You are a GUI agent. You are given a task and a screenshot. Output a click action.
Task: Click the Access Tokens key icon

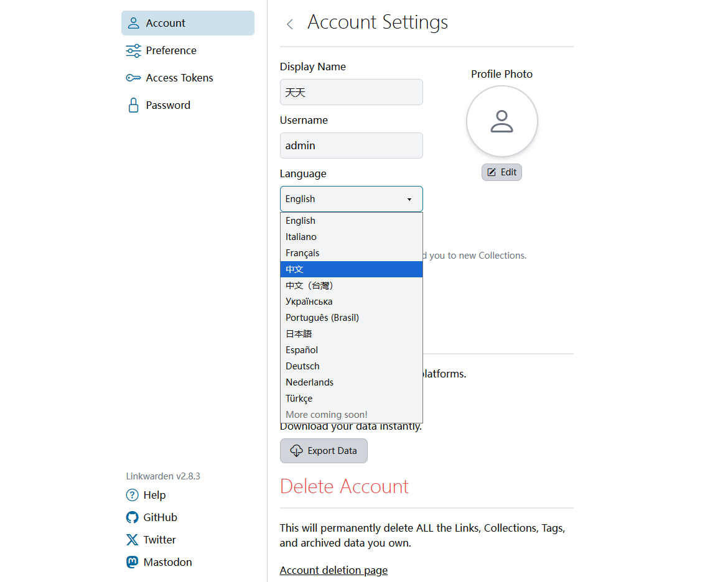pyautogui.click(x=133, y=78)
